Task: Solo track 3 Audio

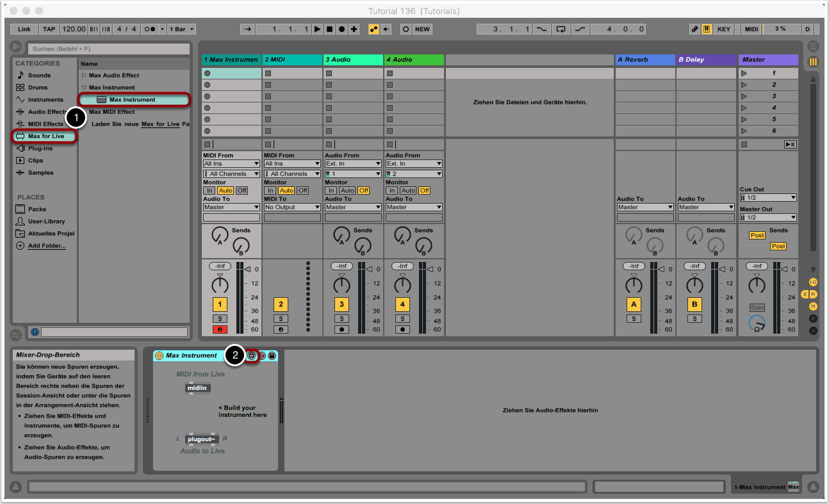Action: tap(341, 318)
